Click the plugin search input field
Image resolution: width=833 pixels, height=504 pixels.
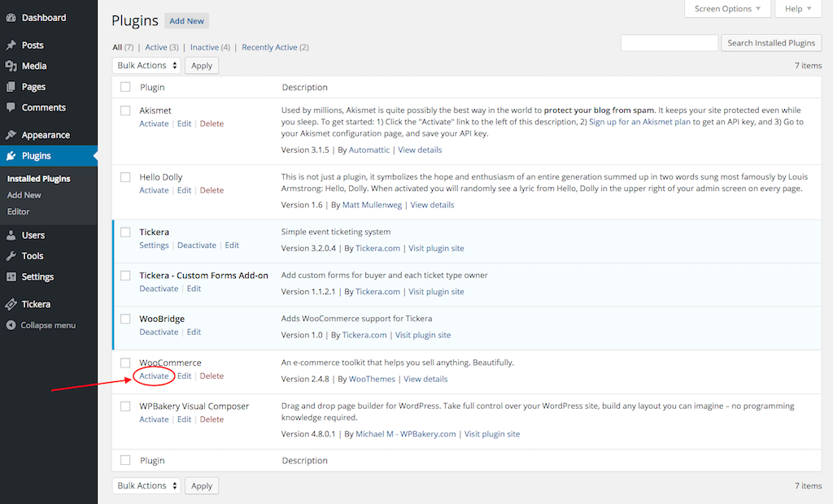click(669, 42)
